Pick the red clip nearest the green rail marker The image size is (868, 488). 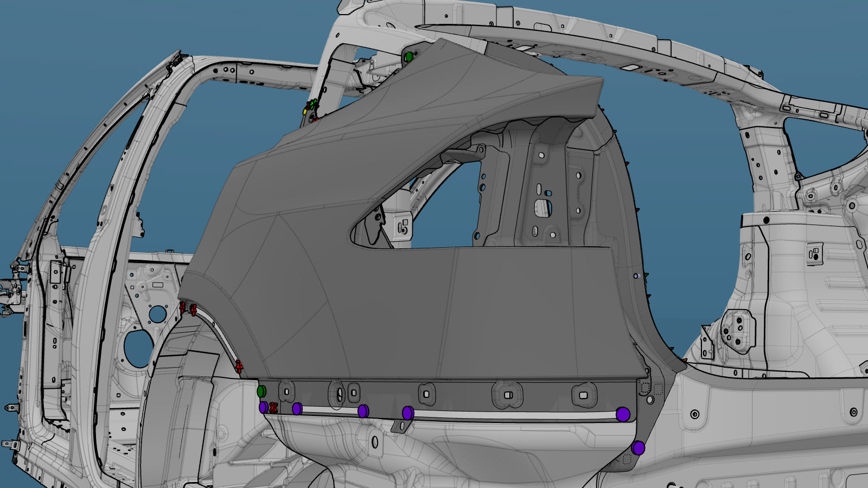coord(239,367)
